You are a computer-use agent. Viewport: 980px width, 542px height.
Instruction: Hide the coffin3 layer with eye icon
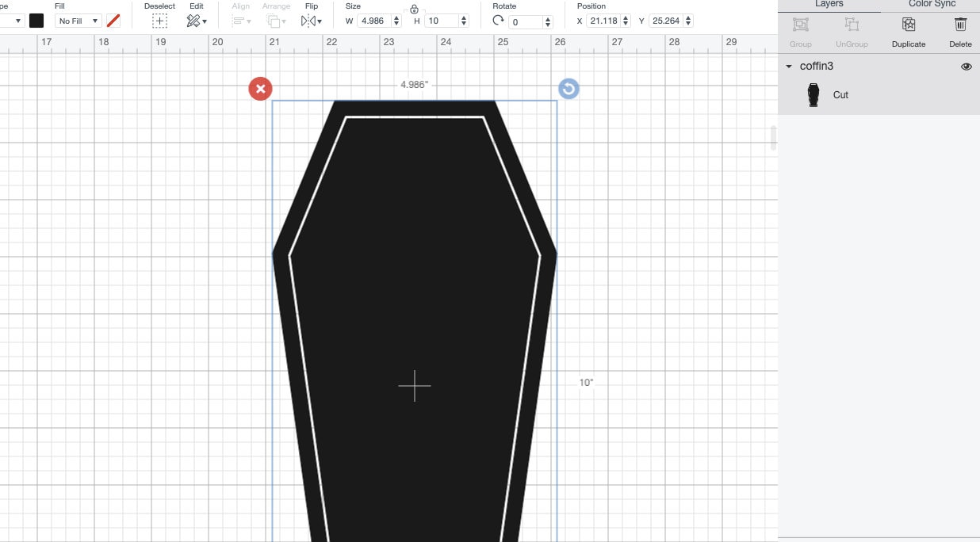pos(966,67)
